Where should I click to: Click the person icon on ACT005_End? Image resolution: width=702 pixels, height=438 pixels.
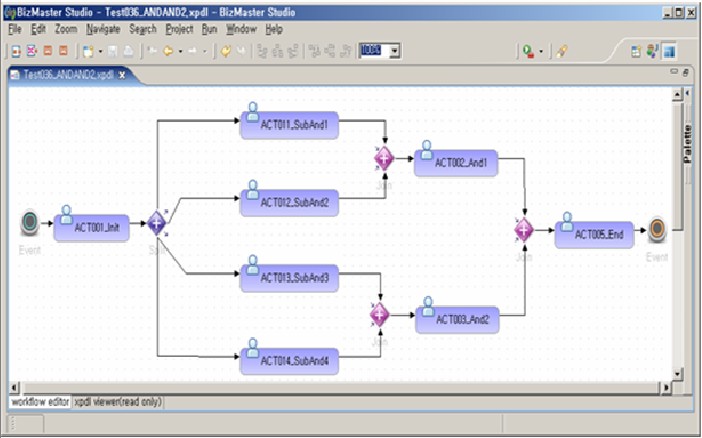(x=567, y=221)
